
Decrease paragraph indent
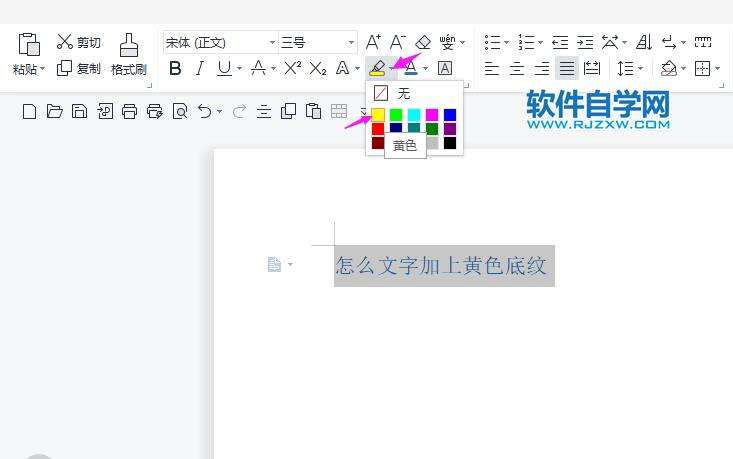tap(560, 42)
